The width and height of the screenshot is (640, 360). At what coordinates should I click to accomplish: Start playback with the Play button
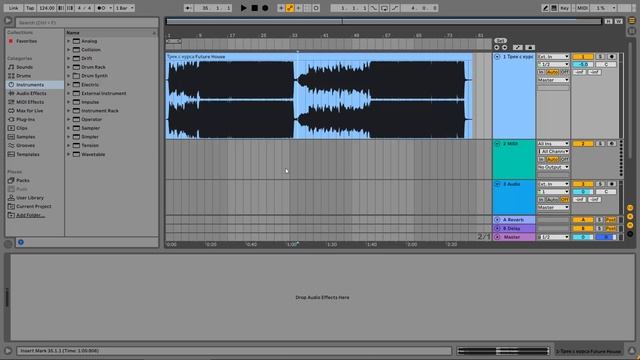coord(243,8)
